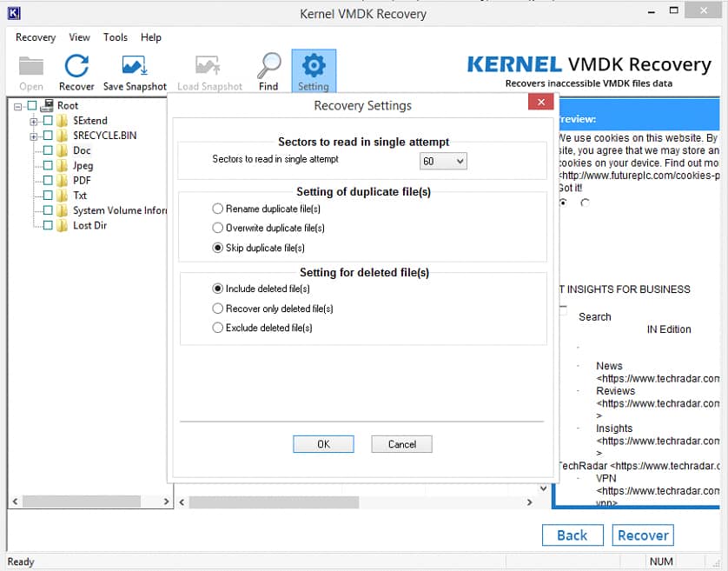728x571 pixels.
Task: Confirm settings with OK button
Action: pos(323,444)
